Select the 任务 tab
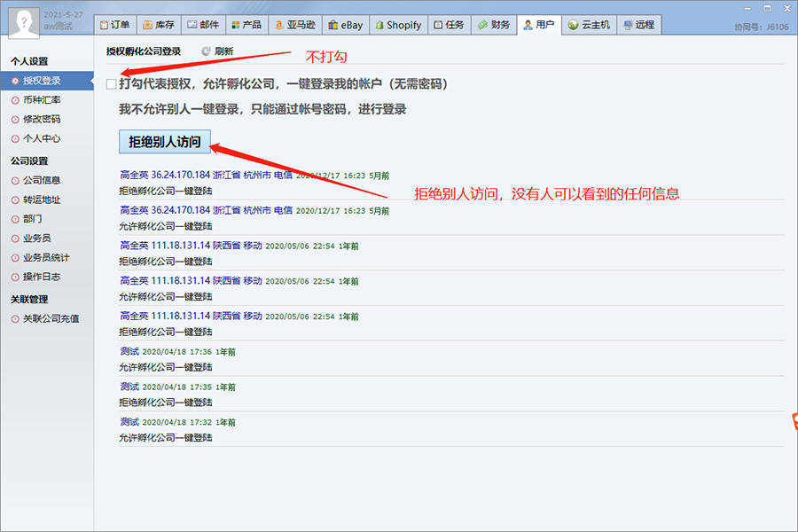 point(449,25)
